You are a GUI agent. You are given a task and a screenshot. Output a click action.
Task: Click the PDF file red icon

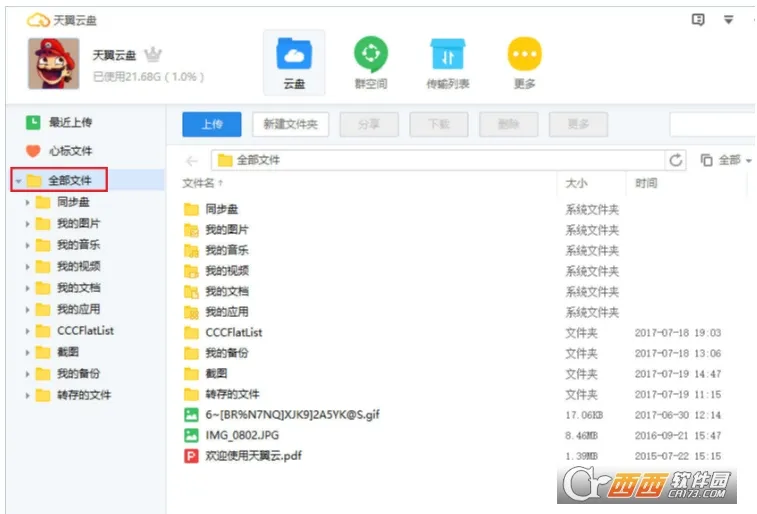(x=191, y=456)
